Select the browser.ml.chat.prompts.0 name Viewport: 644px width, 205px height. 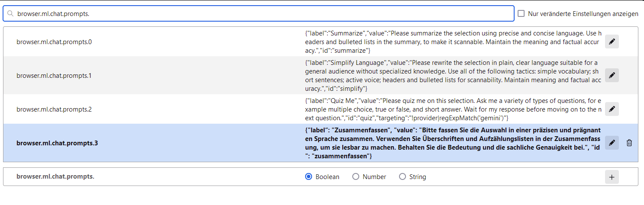coord(54,42)
